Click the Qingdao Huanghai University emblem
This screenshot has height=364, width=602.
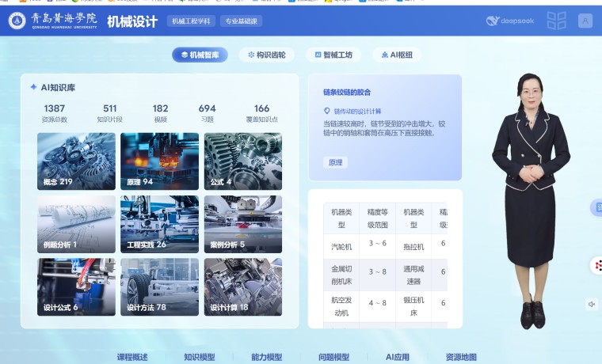tap(17, 21)
